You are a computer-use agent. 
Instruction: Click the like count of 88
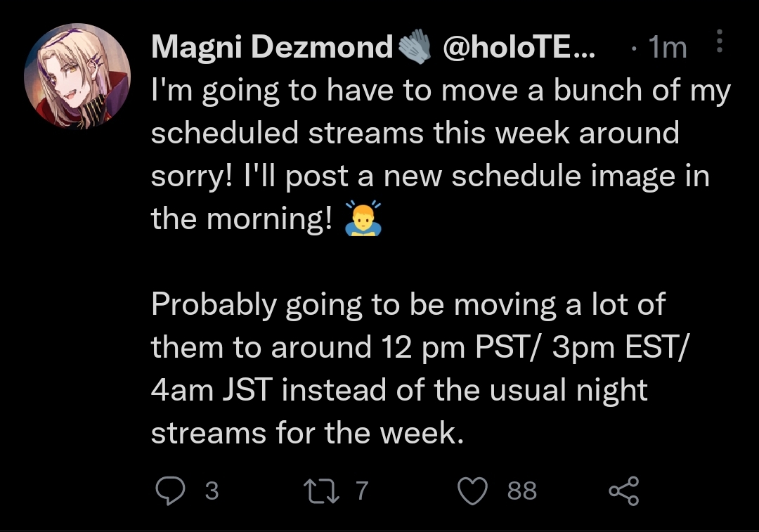[521, 491]
